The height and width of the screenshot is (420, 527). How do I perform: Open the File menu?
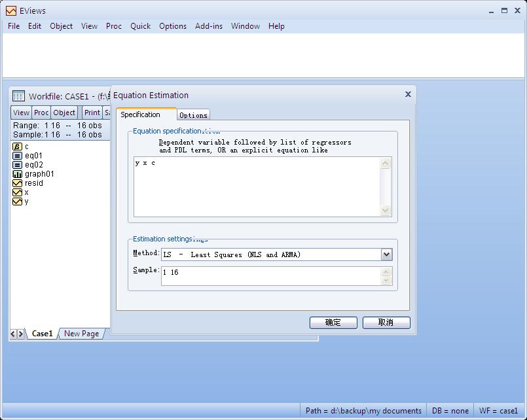(14, 26)
